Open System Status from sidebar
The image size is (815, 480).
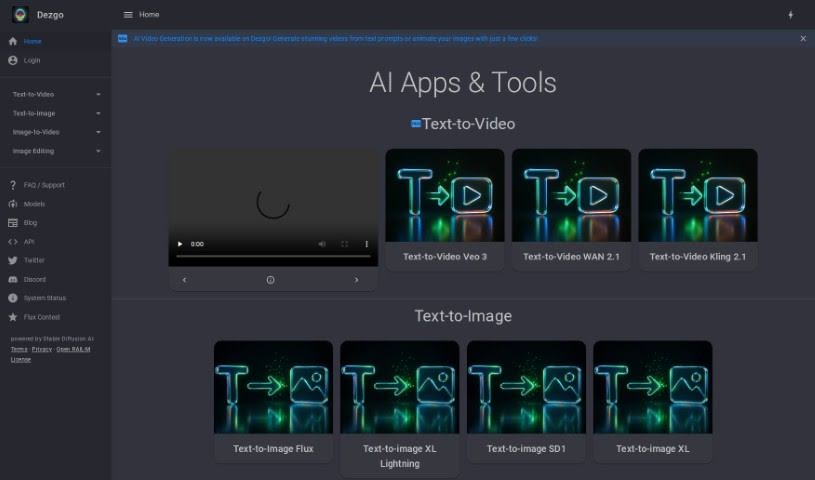click(x=56, y=298)
